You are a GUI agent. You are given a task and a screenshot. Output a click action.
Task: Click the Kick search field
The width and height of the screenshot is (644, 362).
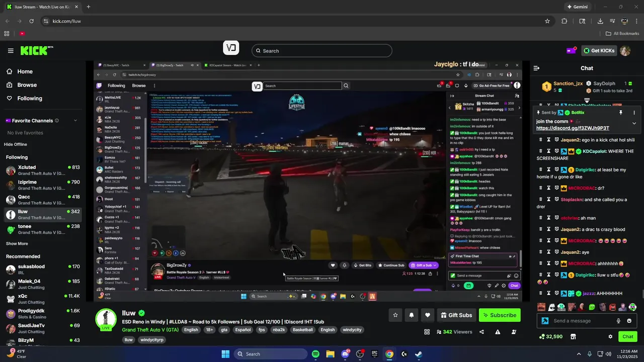point(321,51)
